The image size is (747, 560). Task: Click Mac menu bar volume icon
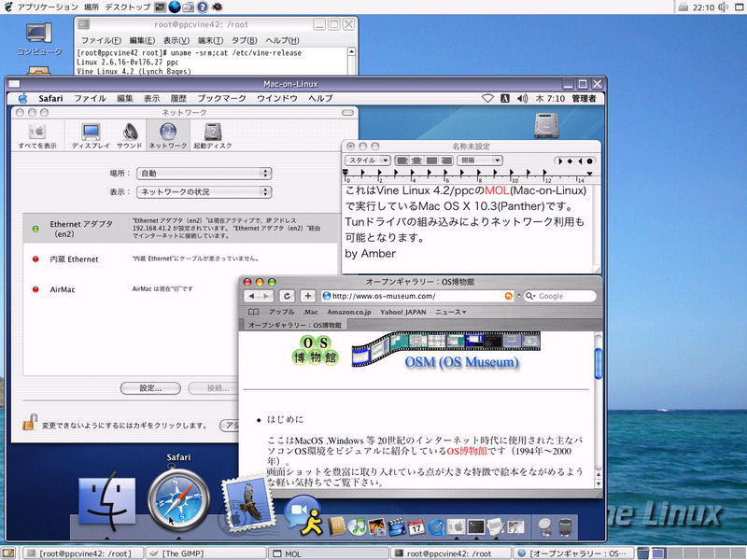[x=522, y=99]
